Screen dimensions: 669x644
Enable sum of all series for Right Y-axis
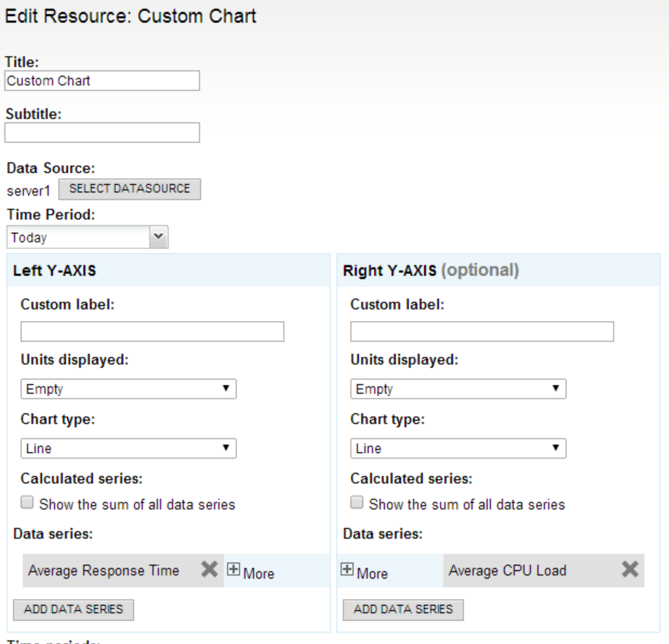click(358, 504)
